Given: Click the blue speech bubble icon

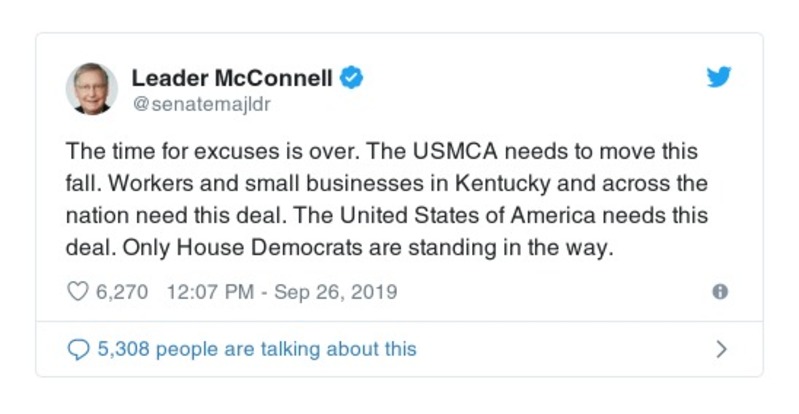Looking at the screenshot, I should (77, 350).
